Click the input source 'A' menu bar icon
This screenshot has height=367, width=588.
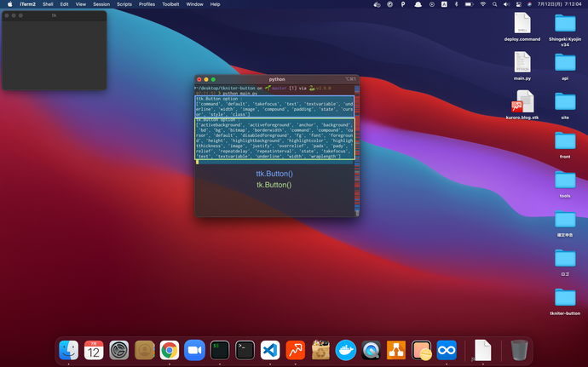coord(444,4)
